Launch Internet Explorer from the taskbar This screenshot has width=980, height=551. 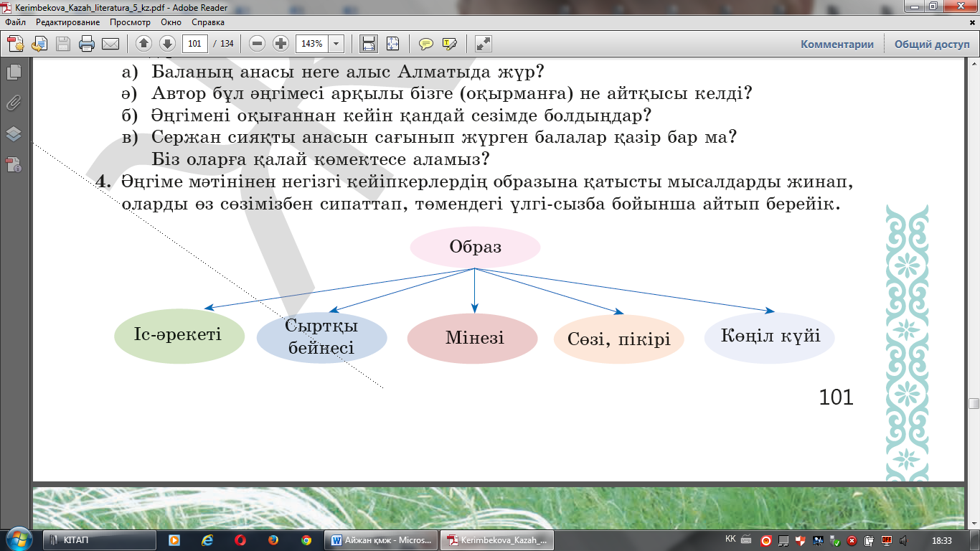pos(208,540)
